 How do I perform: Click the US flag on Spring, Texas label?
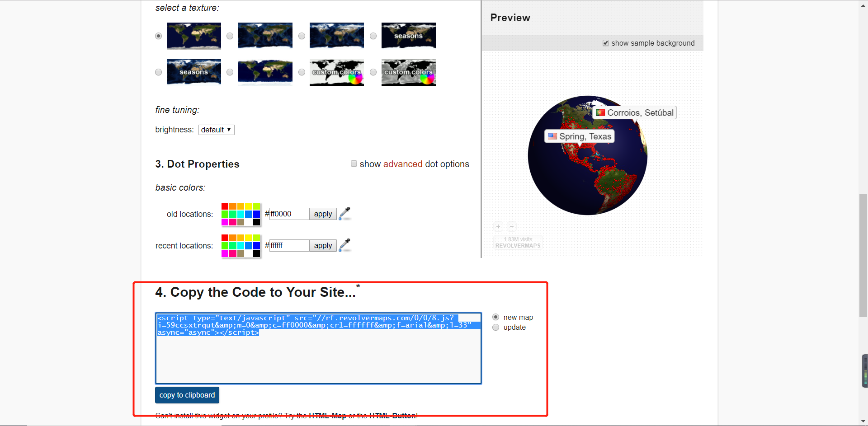tap(552, 136)
